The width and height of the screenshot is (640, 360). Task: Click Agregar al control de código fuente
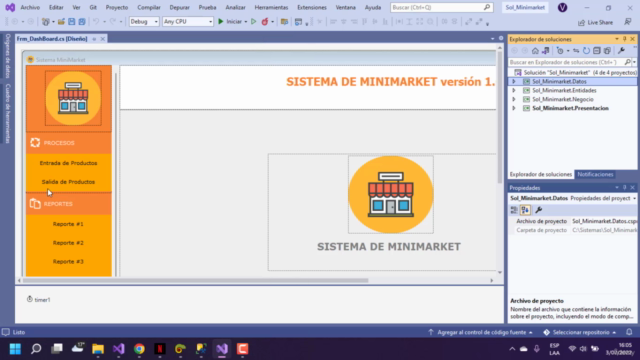481,332
